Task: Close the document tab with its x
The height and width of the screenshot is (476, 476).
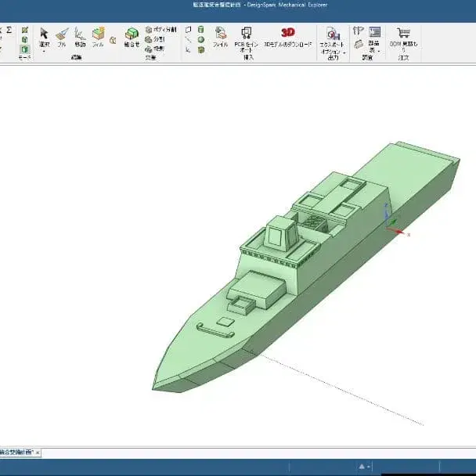Action: coord(38,453)
